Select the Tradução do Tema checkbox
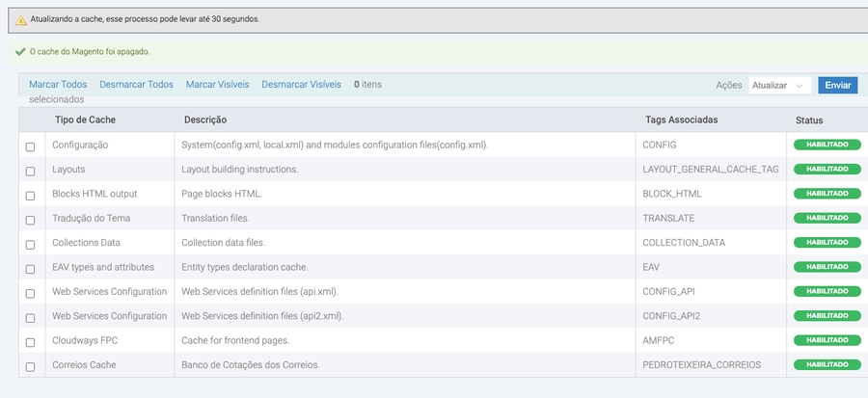868x398 pixels. (30, 219)
